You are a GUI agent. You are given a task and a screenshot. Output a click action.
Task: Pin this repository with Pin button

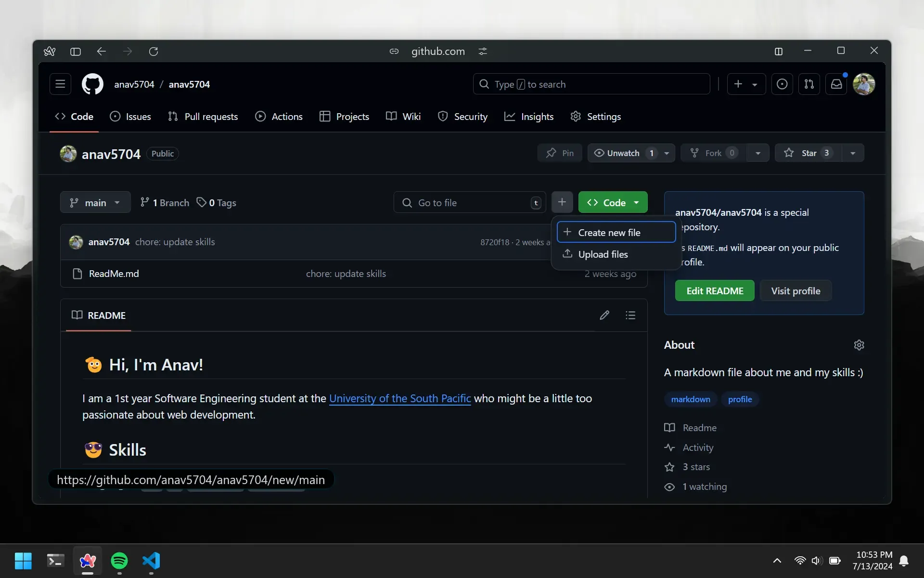[x=560, y=153]
